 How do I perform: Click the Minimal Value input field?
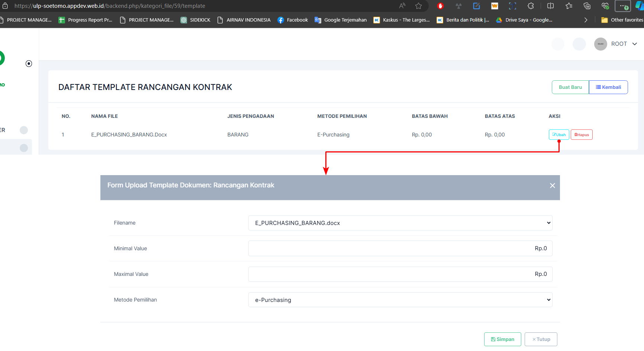pyautogui.click(x=400, y=248)
